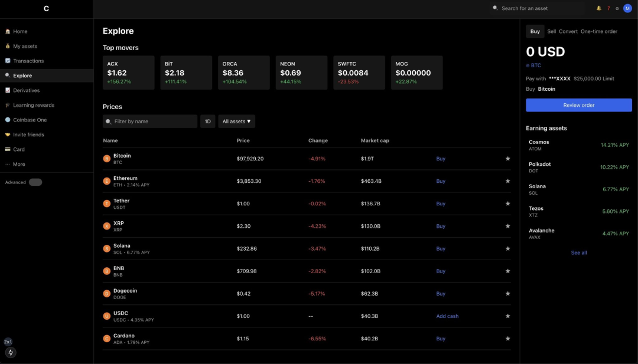Click the See all earning assets link
638x364 pixels.
[579, 252]
